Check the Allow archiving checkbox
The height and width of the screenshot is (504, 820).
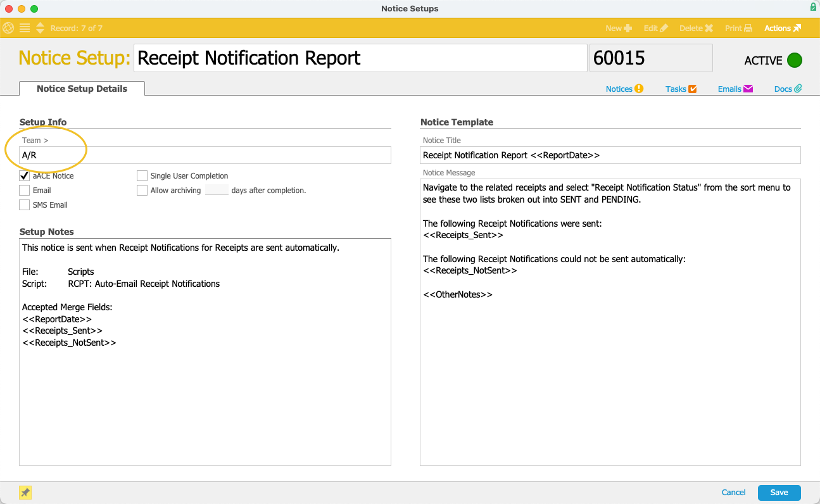pyautogui.click(x=142, y=190)
